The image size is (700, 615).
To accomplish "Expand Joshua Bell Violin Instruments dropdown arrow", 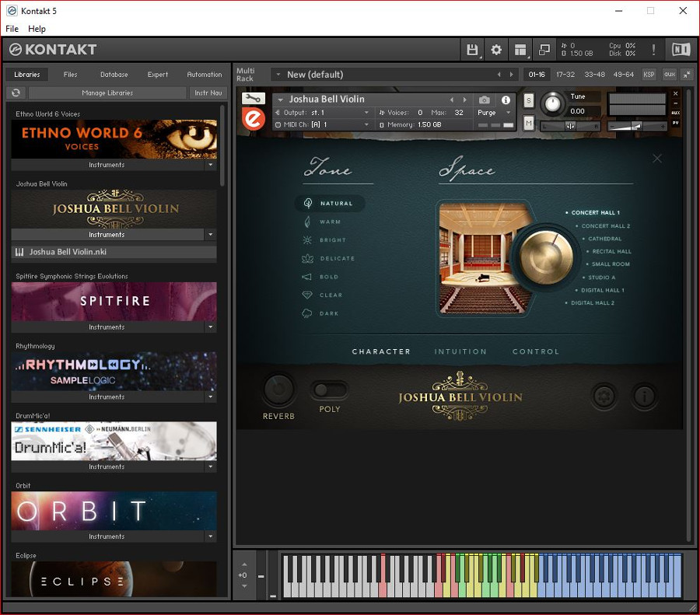I will point(211,234).
